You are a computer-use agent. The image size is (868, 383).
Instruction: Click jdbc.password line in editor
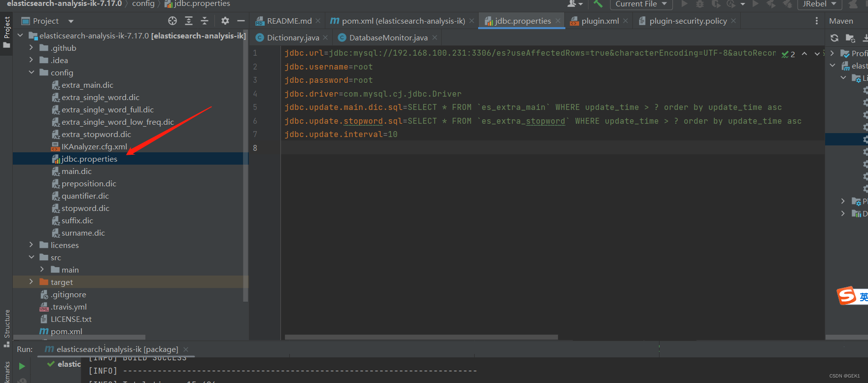pos(328,80)
